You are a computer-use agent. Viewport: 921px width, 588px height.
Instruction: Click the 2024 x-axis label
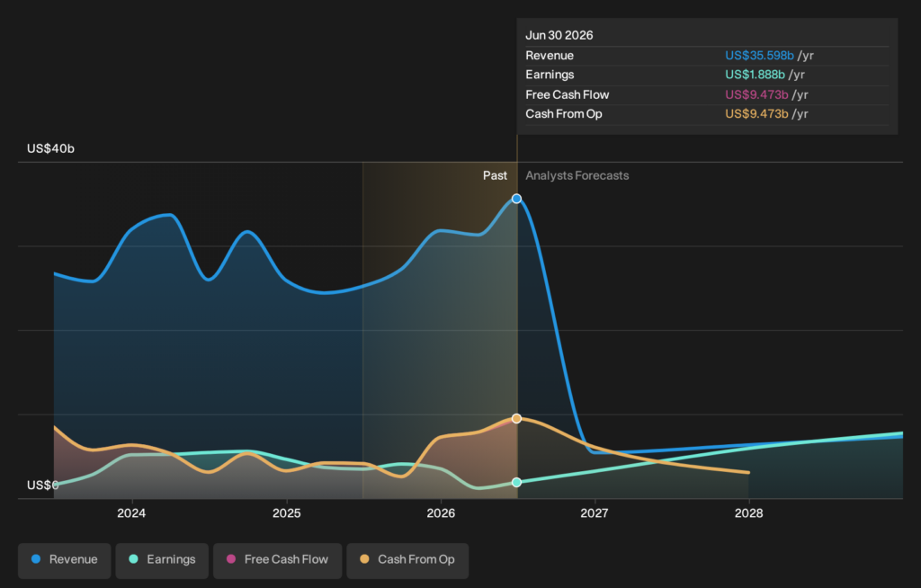point(131,512)
